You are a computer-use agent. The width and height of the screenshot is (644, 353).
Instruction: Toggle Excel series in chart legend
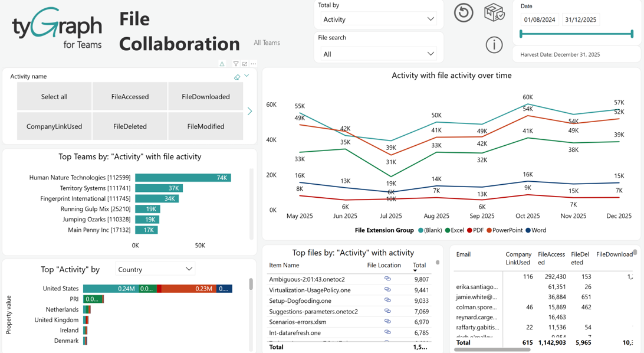point(454,230)
